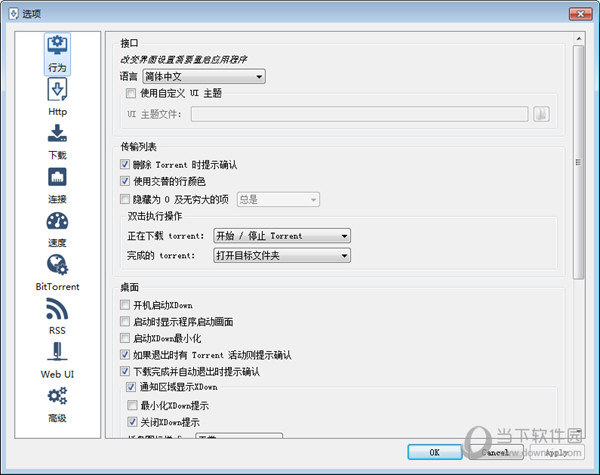Image resolution: width=600 pixels, height=475 pixels.
Task: Click the 接口 section heading
Action: point(129,43)
